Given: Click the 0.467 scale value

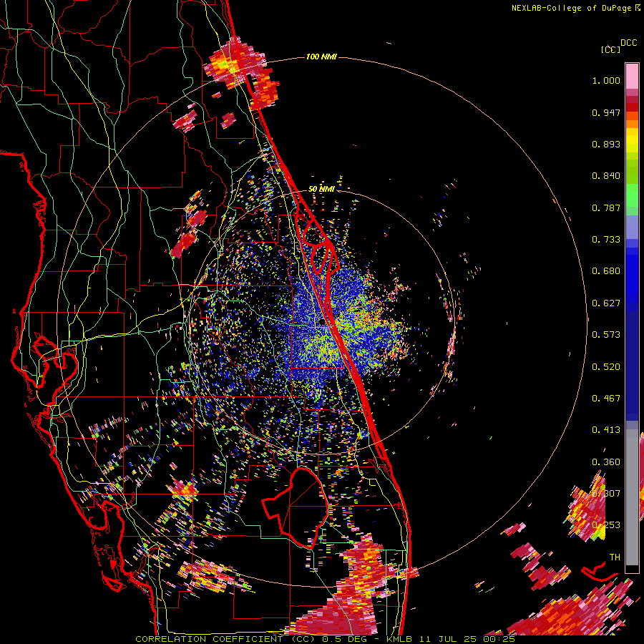Looking at the screenshot, I should click(x=606, y=399).
